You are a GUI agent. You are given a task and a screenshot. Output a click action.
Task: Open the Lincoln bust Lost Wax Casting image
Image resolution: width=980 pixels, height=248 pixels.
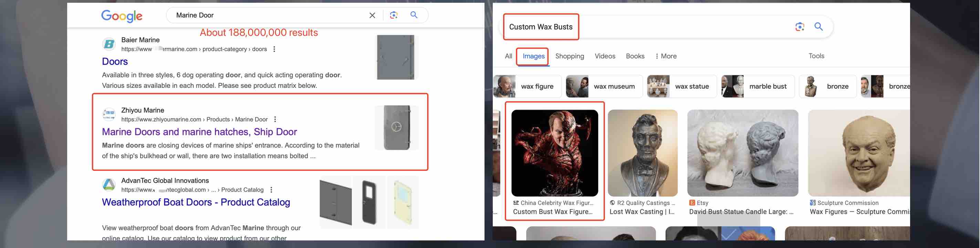tap(643, 153)
